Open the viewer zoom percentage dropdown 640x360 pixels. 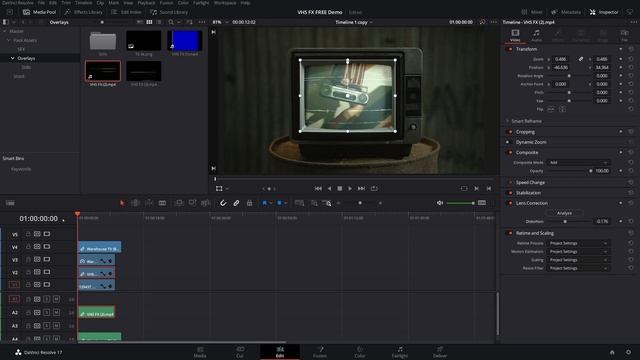(x=220, y=22)
